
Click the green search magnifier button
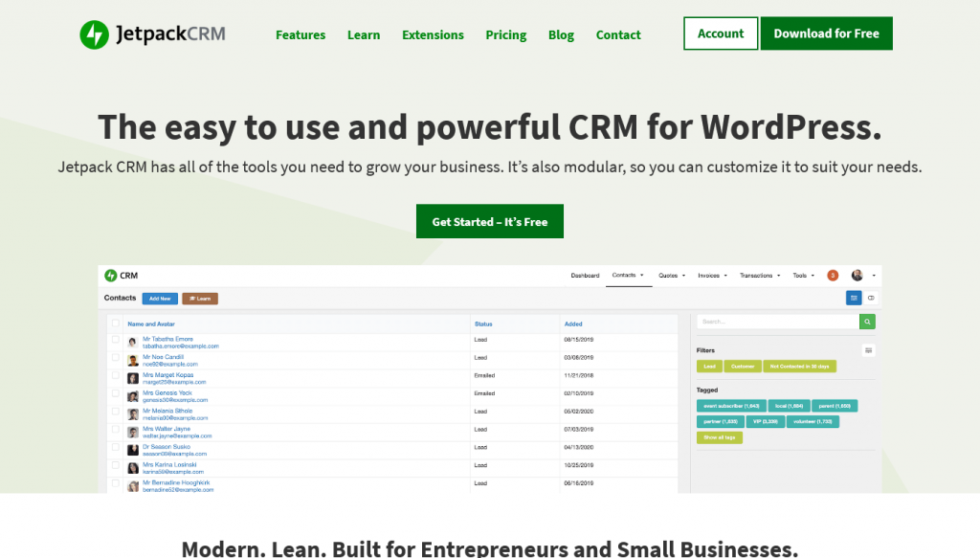tap(867, 322)
